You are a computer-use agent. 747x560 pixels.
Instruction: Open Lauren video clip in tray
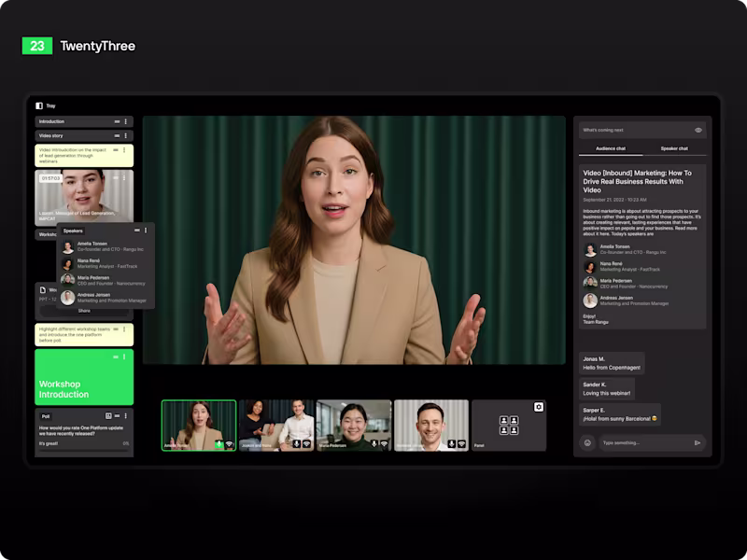[x=84, y=198]
